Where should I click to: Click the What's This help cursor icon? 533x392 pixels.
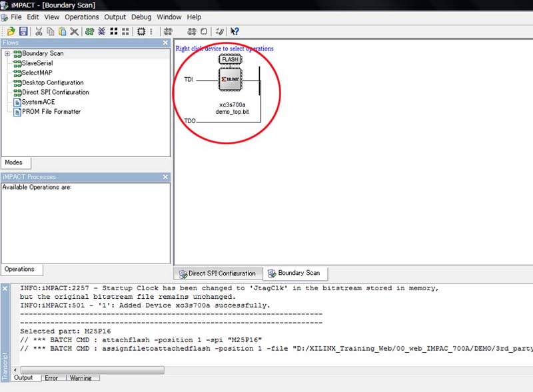pyautogui.click(x=235, y=31)
